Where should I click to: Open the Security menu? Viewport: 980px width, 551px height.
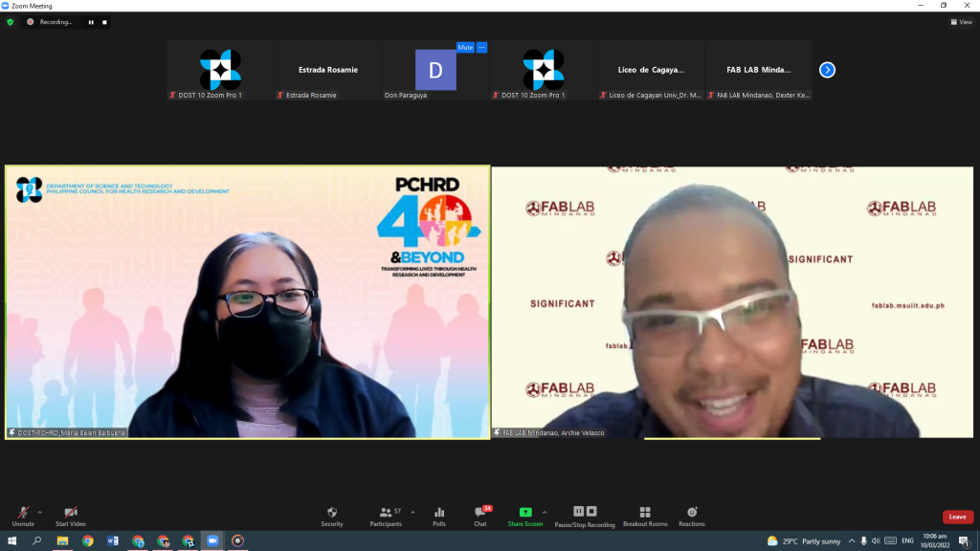(x=332, y=517)
